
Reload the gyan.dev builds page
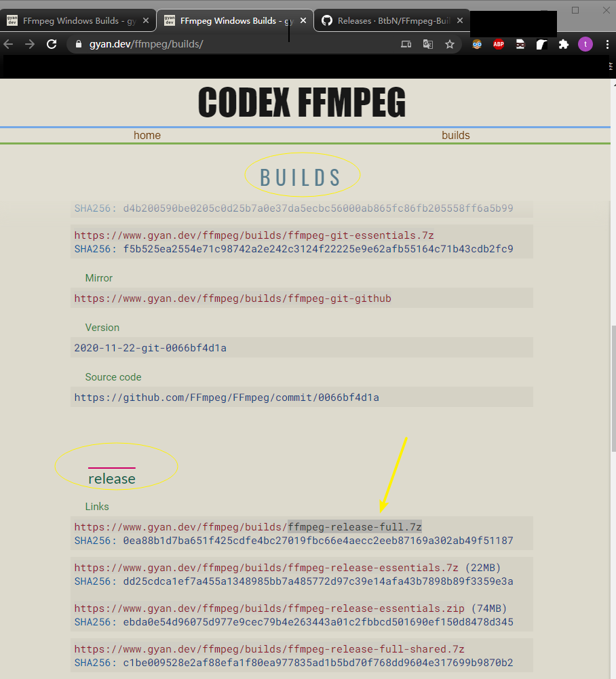click(52, 44)
